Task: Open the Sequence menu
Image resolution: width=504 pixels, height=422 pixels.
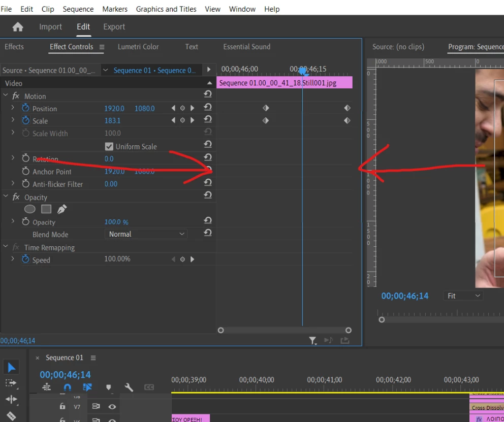Action: (78, 9)
